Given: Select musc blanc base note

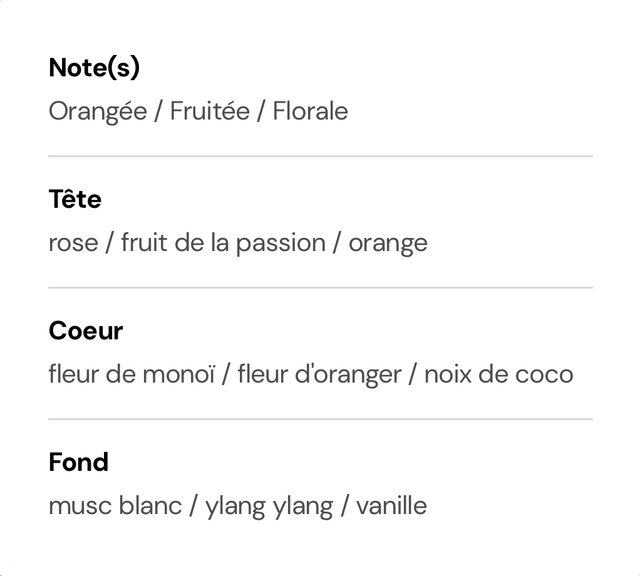Looking at the screenshot, I should tap(115, 506).
